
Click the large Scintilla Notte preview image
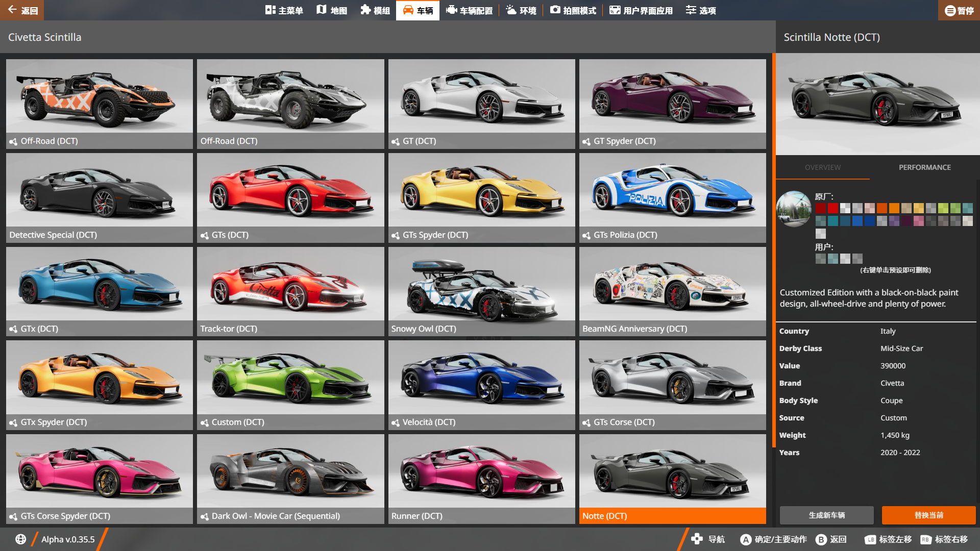point(878,104)
